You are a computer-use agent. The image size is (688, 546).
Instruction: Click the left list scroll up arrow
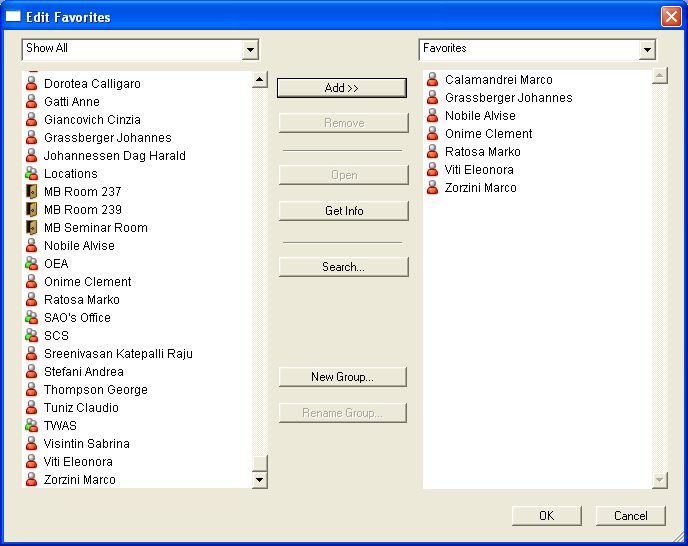click(259, 79)
